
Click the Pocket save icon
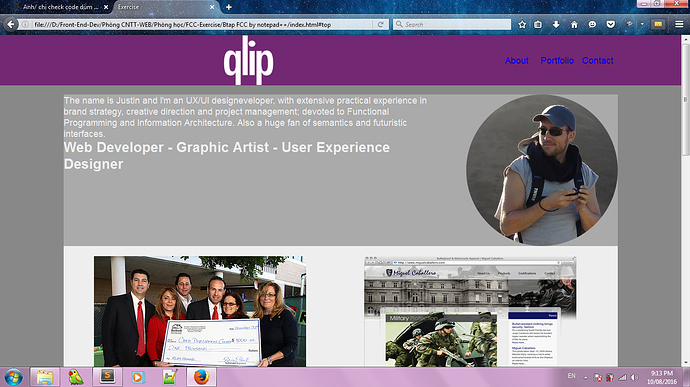pos(610,25)
